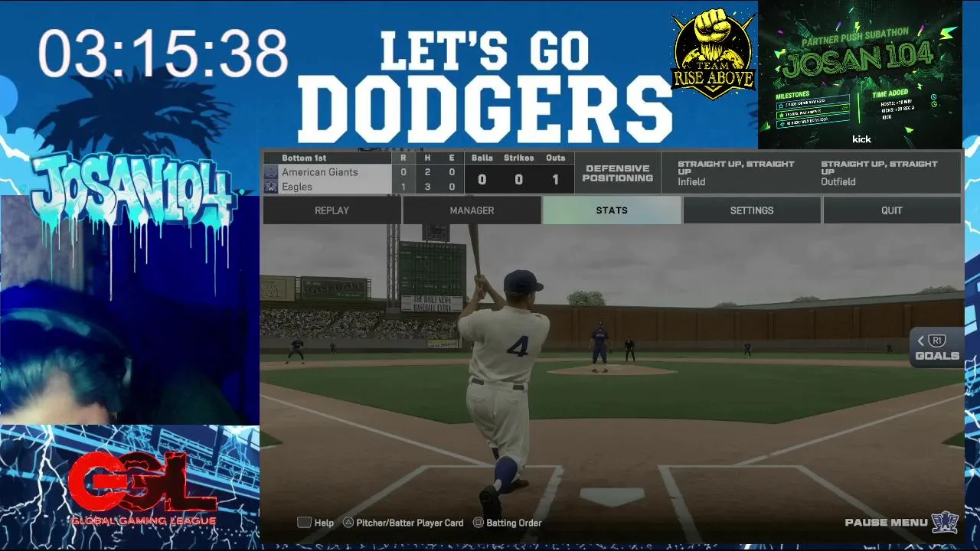Click the Pitcher/Batter Player Card label
The image size is (980, 551).
coord(410,523)
